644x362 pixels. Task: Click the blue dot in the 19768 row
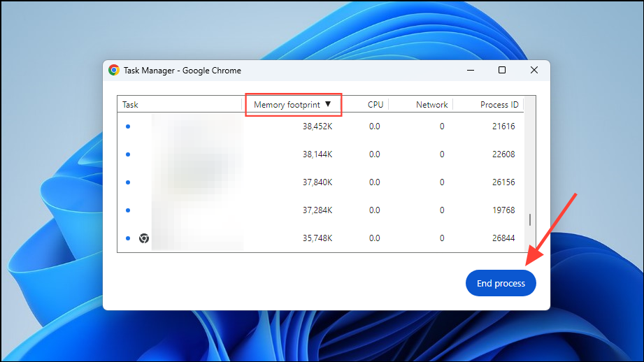tap(128, 210)
